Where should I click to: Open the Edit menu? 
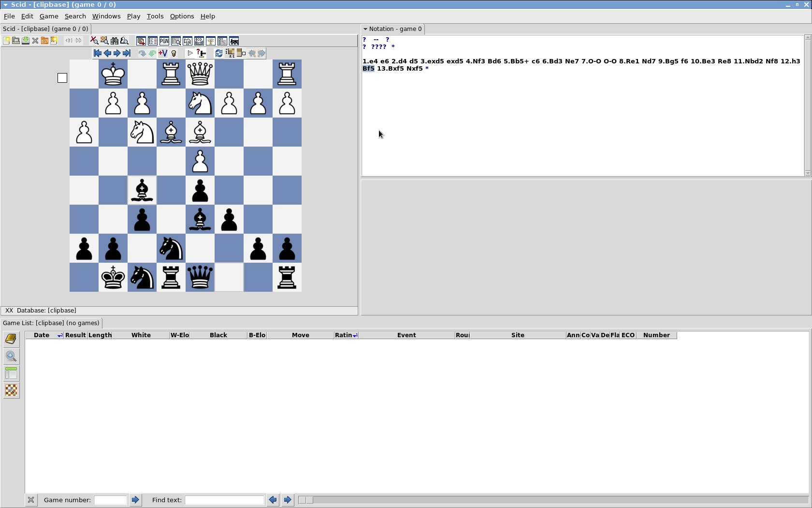click(x=27, y=16)
